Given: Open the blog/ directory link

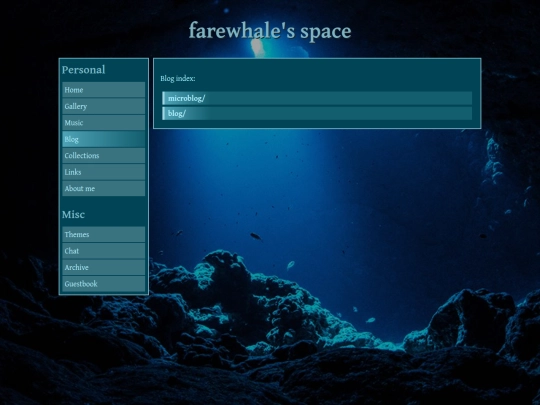Looking at the screenshot, I should [x=317, y=113].
